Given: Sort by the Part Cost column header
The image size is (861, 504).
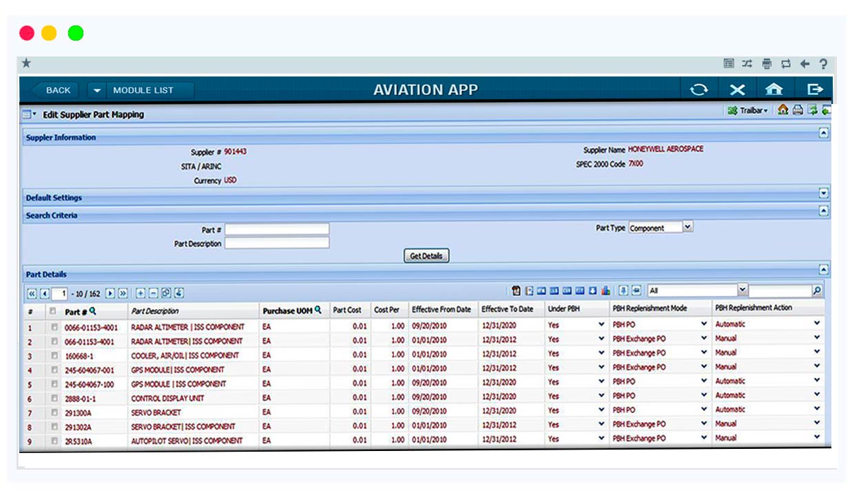Looking at the screenshot, I should [347, 310].
